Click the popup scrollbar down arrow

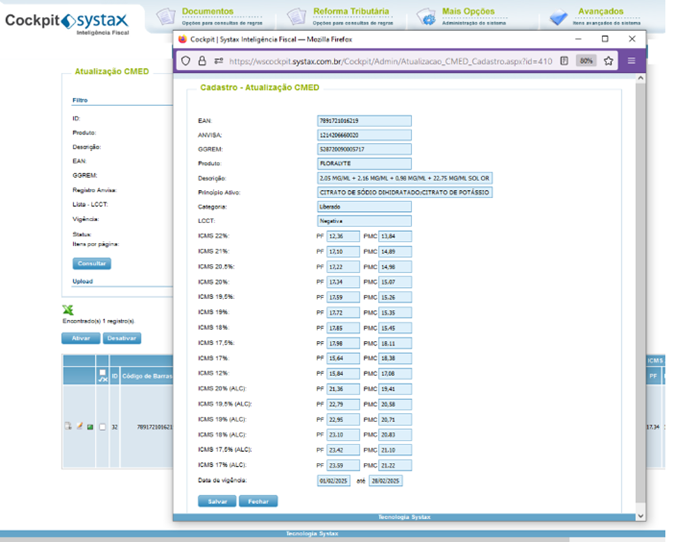point(640,516)
